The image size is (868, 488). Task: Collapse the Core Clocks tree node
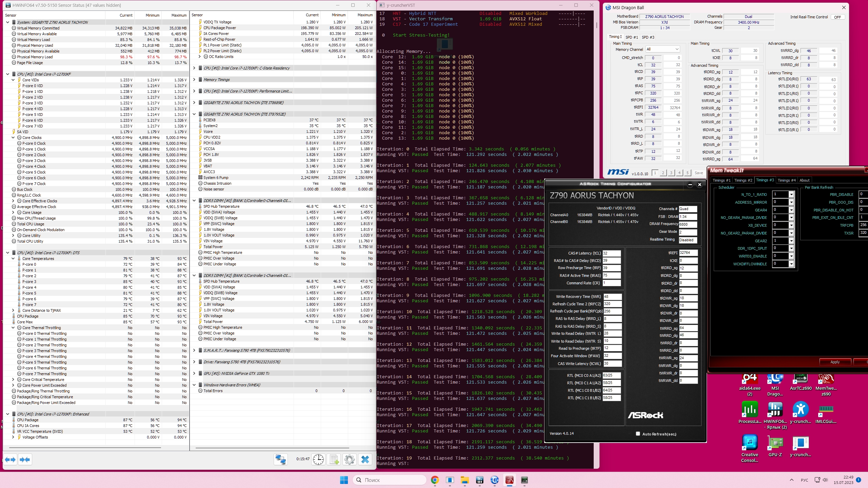(13, 138)
